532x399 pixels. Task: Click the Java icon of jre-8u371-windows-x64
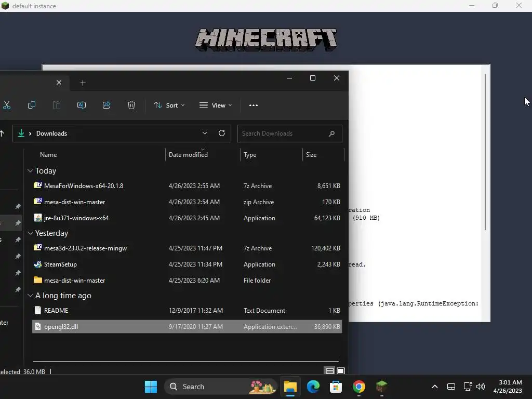(37, 218)
